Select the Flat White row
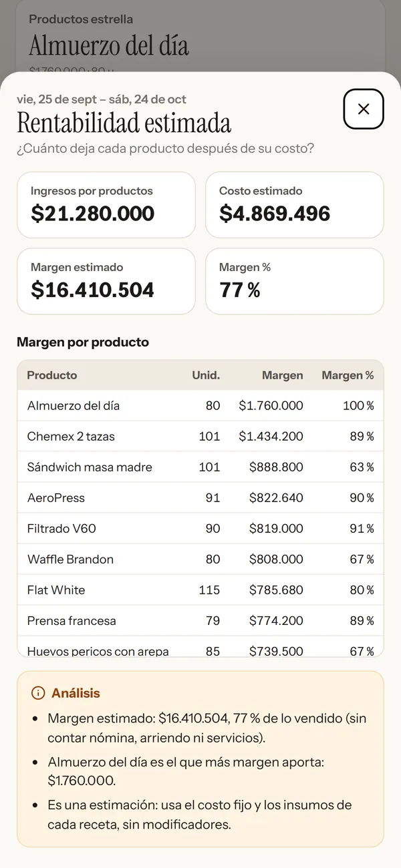 click(200, 590)
